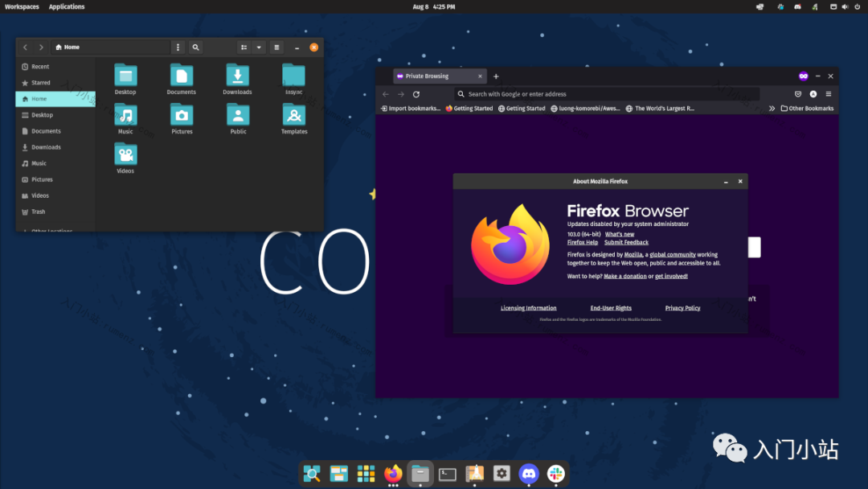Select Documents in Files sidebar
Screen dimensions: 868x489
[55, 131]
